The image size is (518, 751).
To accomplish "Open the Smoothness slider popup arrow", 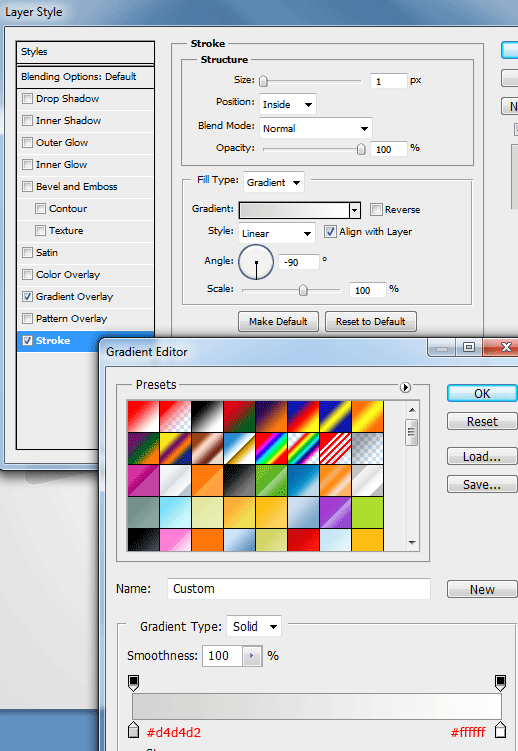I will click(252, 656).
